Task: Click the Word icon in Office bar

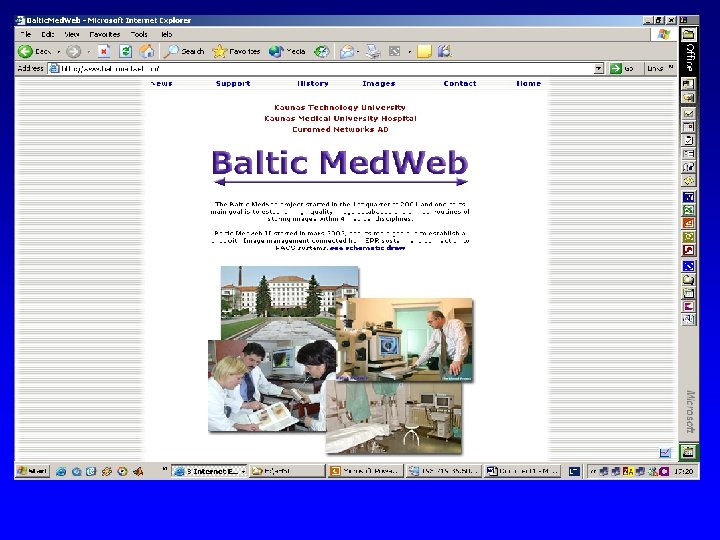Action: click(x=688, y=197)
